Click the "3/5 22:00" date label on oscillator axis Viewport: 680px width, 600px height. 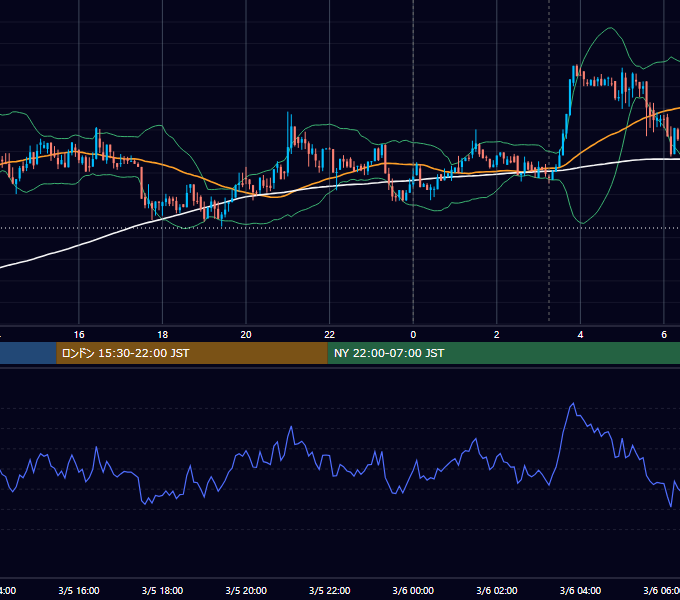[x=330, y=590]
